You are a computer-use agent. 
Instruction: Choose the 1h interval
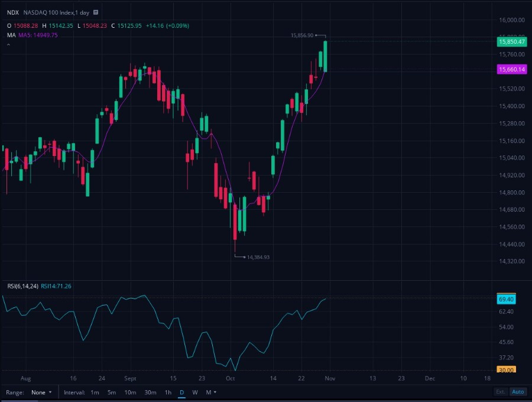[168, 392]
